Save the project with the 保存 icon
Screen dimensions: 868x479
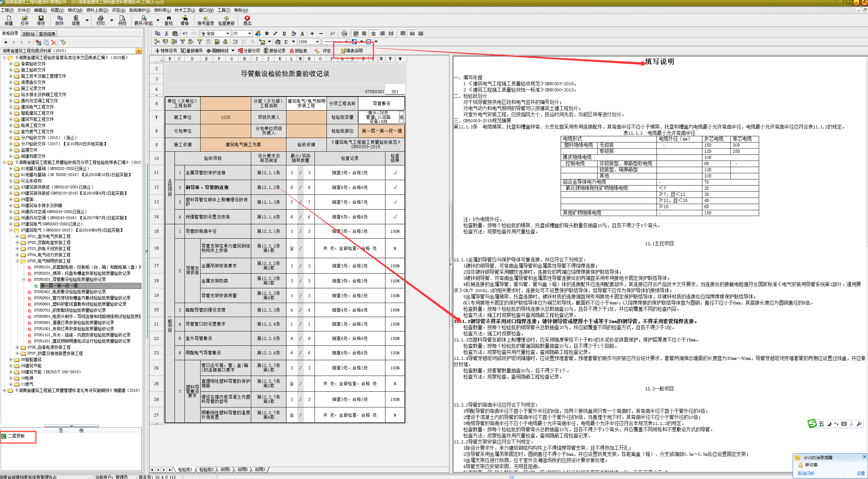pyautogui.click(x=41, y=21)
